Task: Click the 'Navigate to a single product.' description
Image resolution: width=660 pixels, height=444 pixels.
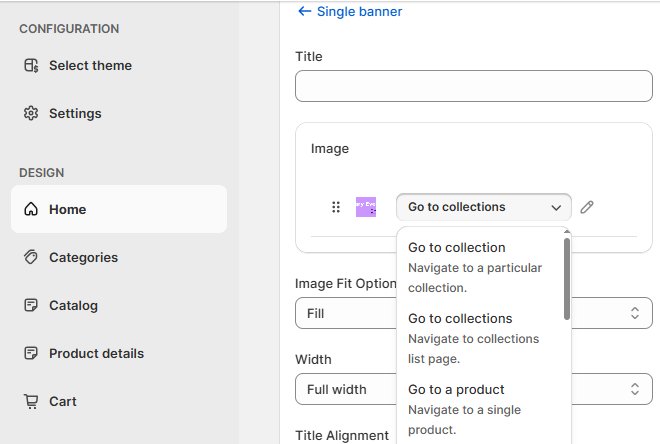Action: pyautogui.click(x=465, y=420)
